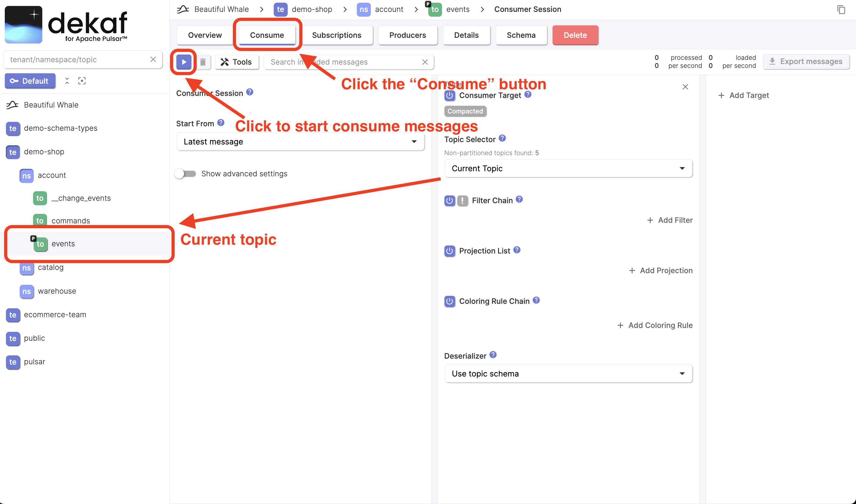Switch to the Details tab
The image size is (856, 504).
pos(466,35)
